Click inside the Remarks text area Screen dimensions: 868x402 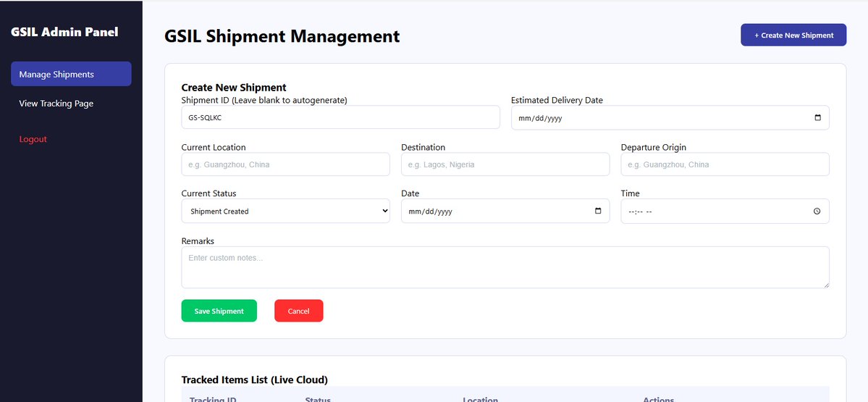(505, 267)
